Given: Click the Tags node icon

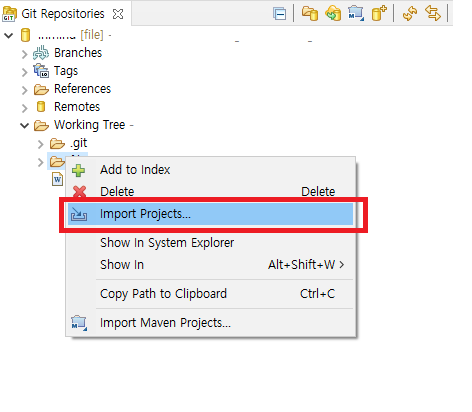Looking at the screenshot, I should 41,71.
